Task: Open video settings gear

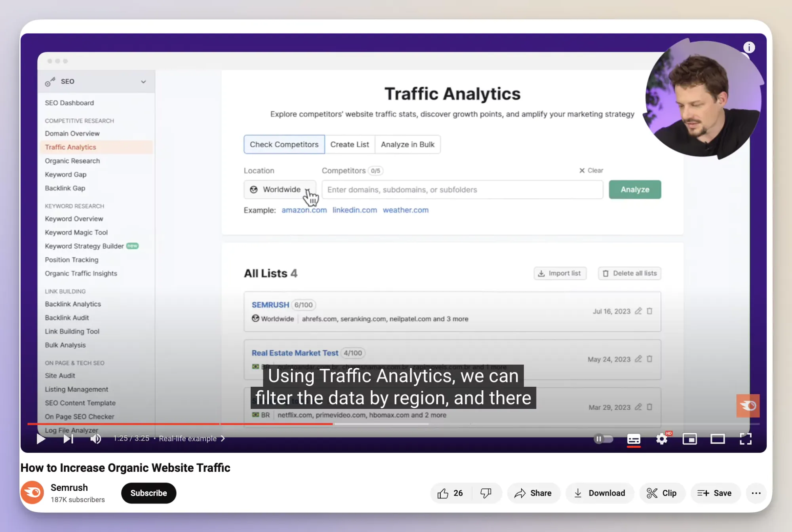Action: [662, 439]
